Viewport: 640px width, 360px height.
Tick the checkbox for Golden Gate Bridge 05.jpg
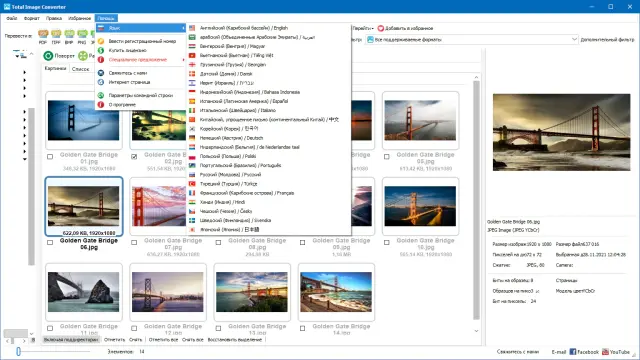[x=387, y=157]
